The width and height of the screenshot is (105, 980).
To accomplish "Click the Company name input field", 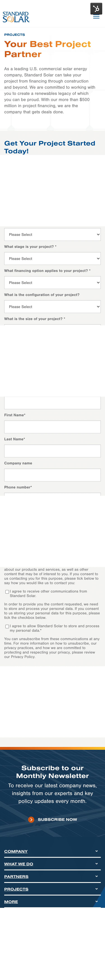I will click(53, 475).
